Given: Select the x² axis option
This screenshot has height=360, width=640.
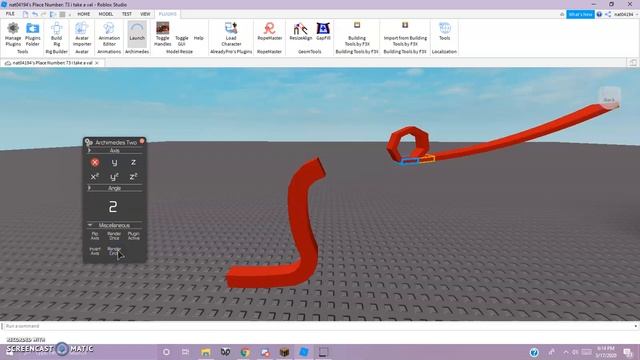Looking at the screenshot, I should point(95,177).
